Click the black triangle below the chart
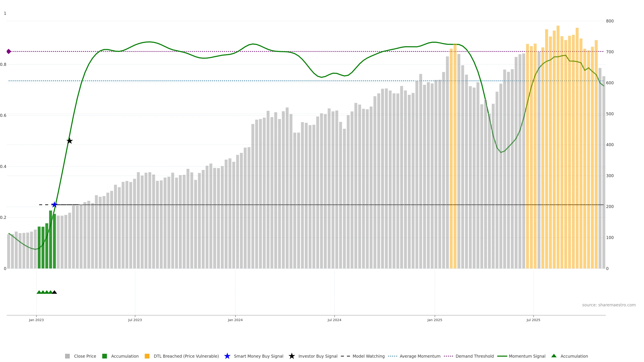644x362 pixels. tap(54, 292)
